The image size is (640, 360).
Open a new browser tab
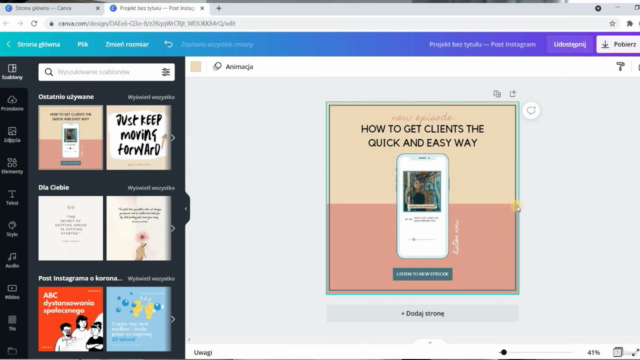pyautogui.click(x=219, y=8)
